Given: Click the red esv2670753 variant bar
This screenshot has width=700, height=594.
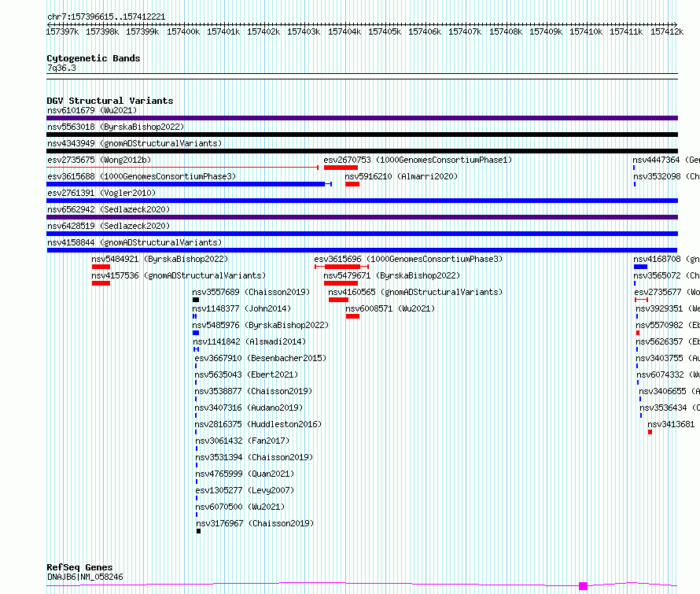Looking at the screenshot, I should pos(341,168).
